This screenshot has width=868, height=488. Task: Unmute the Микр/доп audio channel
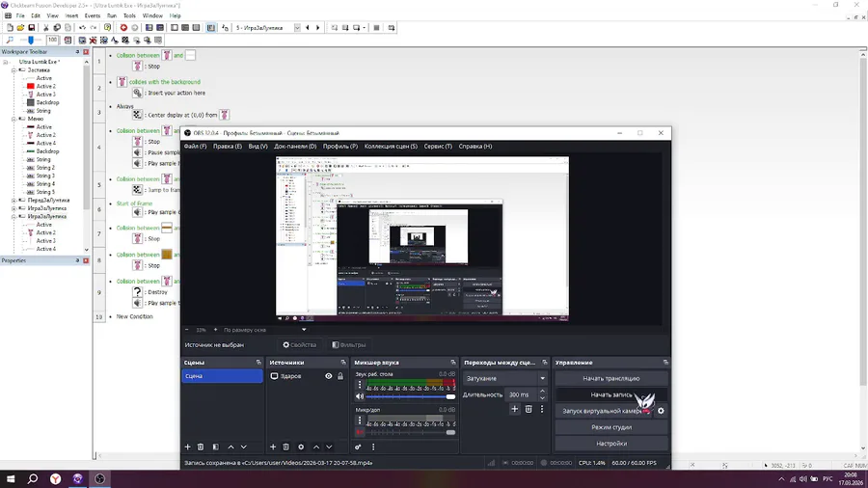pos(360,432)
